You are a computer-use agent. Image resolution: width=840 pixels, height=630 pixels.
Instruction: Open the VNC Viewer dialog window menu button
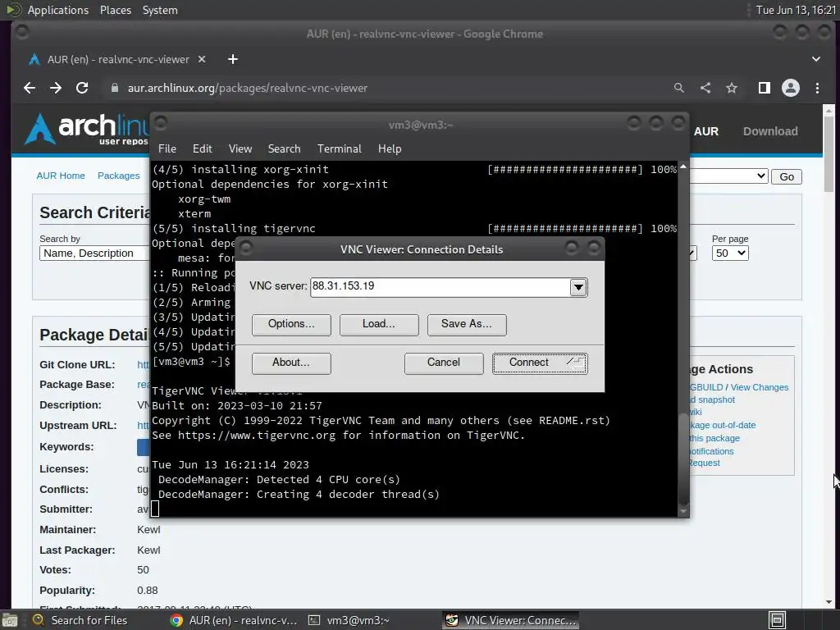246,248
